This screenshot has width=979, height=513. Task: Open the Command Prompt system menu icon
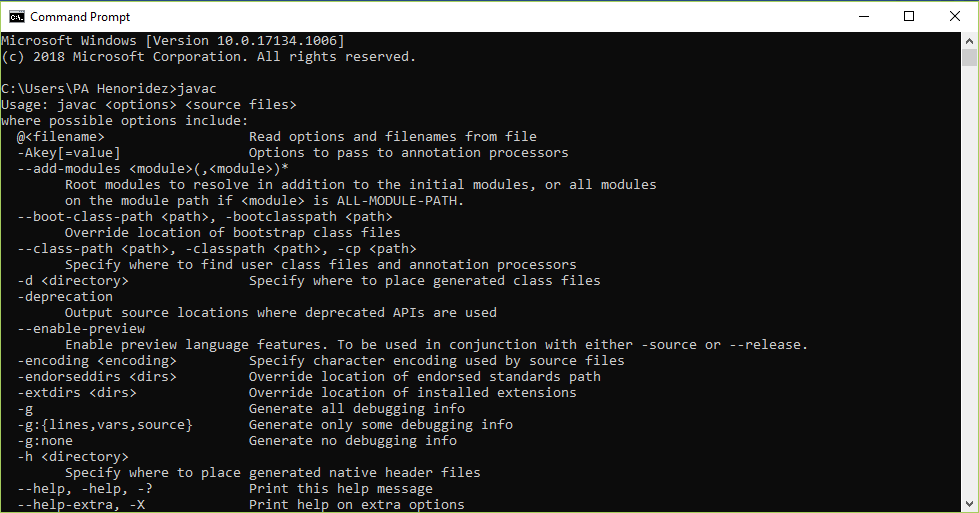(16, 16)
